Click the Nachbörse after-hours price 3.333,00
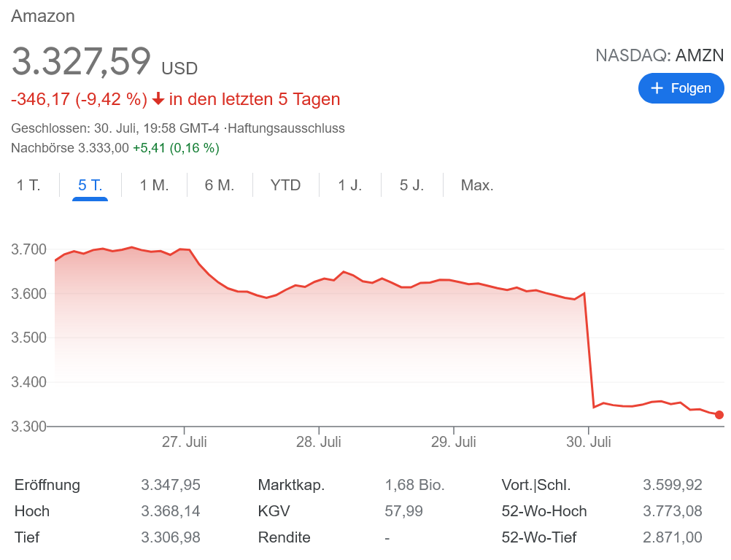Screen dimensions: 731x560 click(x=104, y=148)
